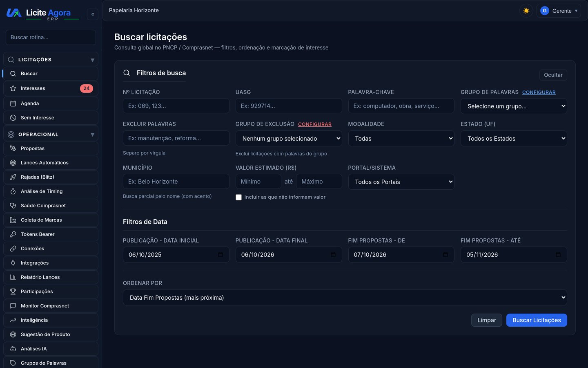Open Integrações plug item
Viewport: 588px width, 368px height.
point(51,263)
